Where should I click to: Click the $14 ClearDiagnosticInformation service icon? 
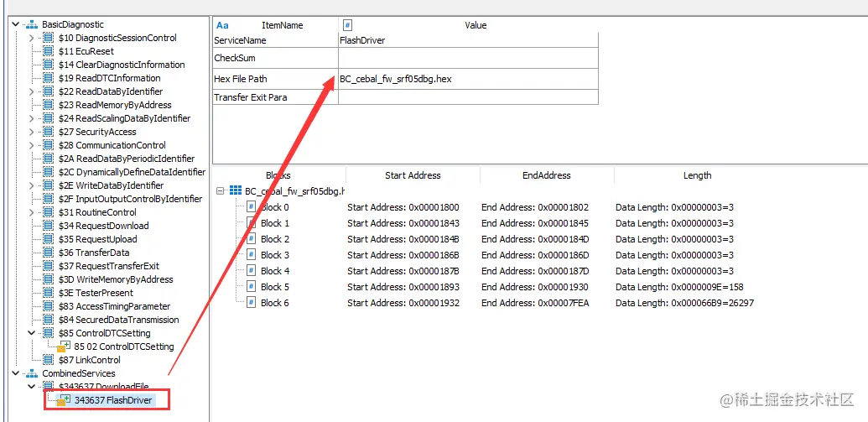(x=49, y=65)
